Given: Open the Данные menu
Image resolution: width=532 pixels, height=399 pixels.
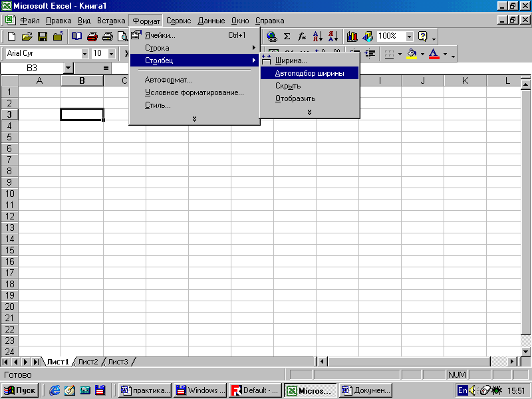Looking at the screenshot, I should point(211,21).
